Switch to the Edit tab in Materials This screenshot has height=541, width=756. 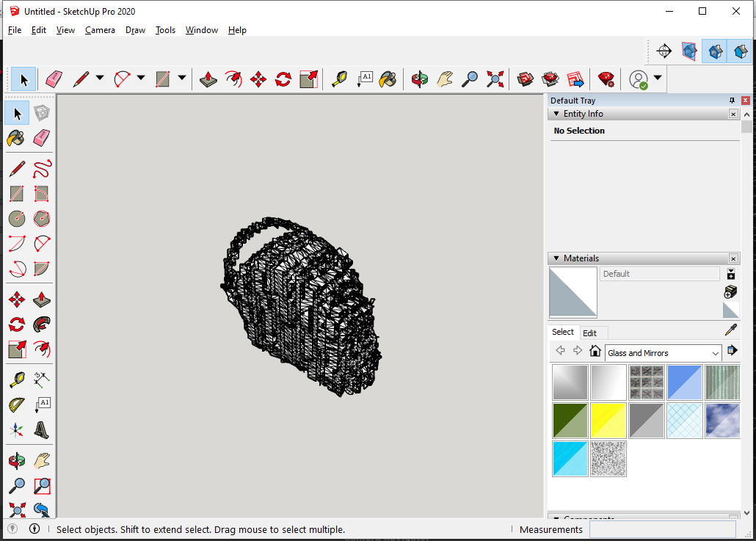(x=589, y=333)
